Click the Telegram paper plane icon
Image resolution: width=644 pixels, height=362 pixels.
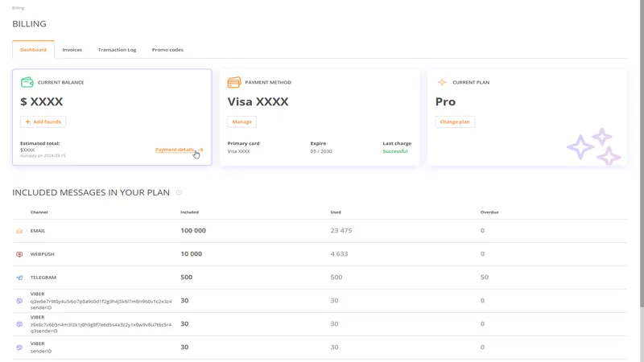pos(19,278)
